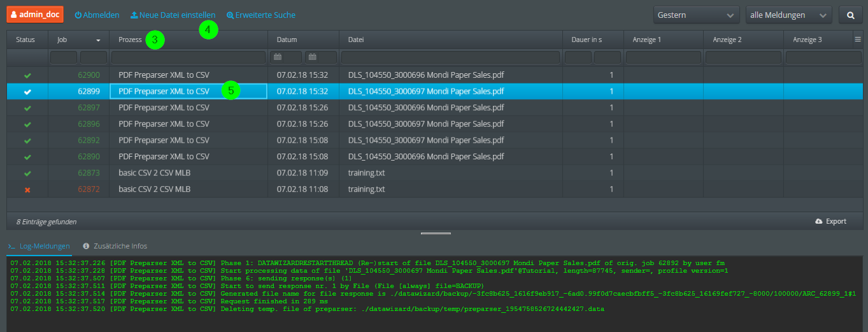Screen dimensions: 868x332
Task: Click the Anzeige 3 column header
Action: 818,40
